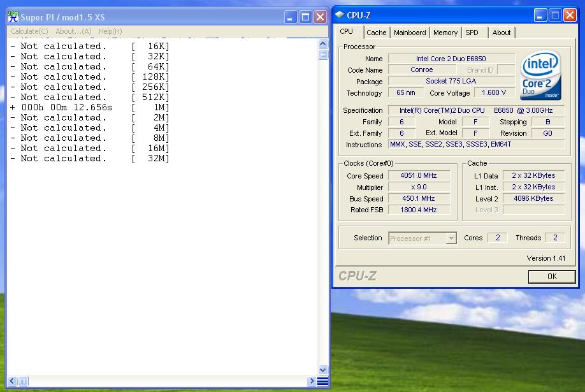Click the Bus Speed value '450.1 MHz'
This screenshot has width=585, height=392.
(419, 199)
